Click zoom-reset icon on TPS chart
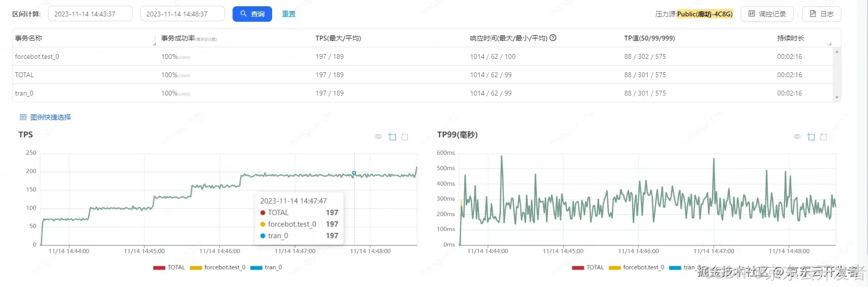Image resolution: width=868 pixels, height=287 pixels. click(x=405, y=137)
